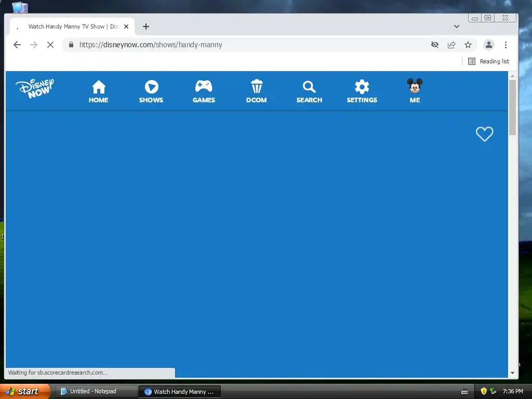Screen dimensions: 532x399
Task: Click the Watch Handy Manny taskbar button
Action: [x=180, y=392]
